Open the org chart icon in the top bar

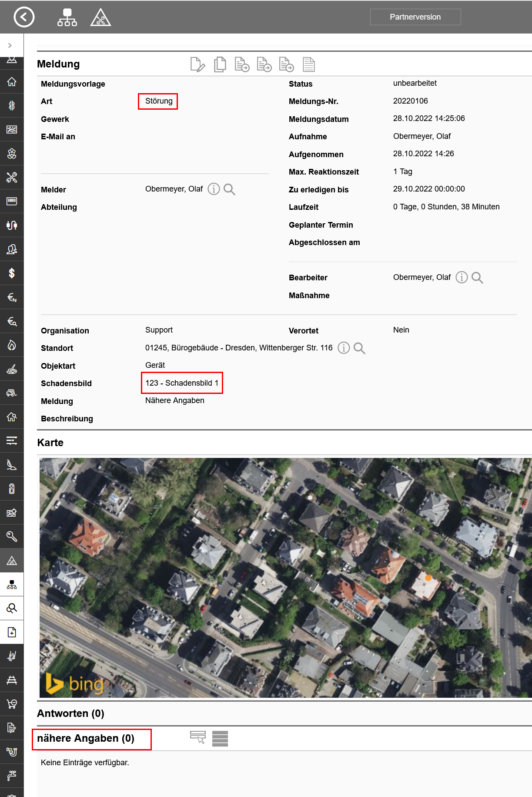[67, 17]
